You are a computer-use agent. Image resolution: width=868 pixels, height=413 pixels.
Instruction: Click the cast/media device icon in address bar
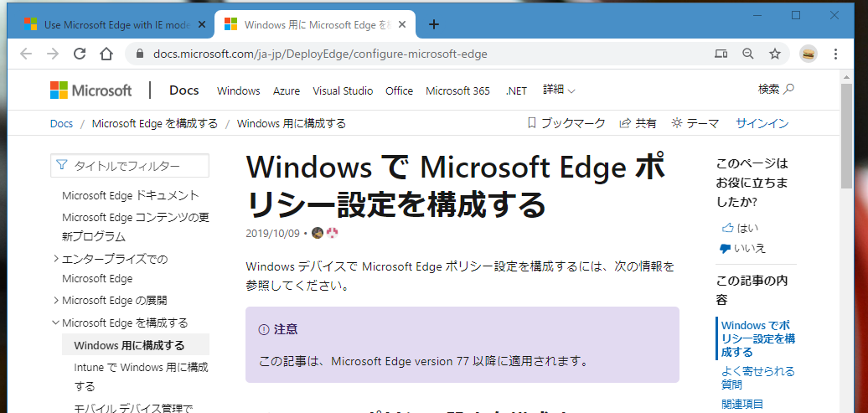pos(721,54)
